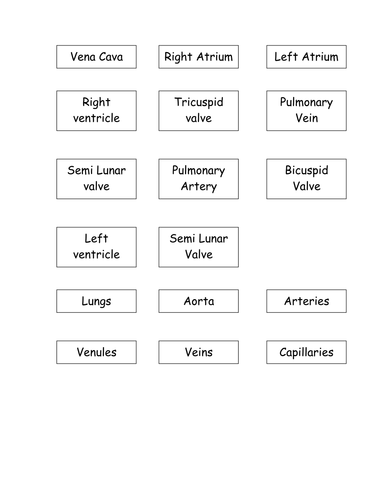Select the Lungs label box
The image size is (386, 500).
pos(96,301)
